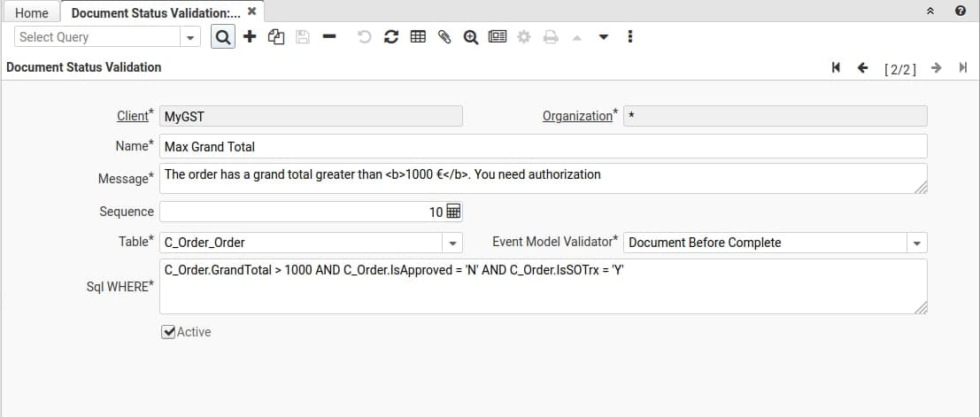Open the help question mark icon
This screenshot has height=417, width=980.
(x=961, y=12)
